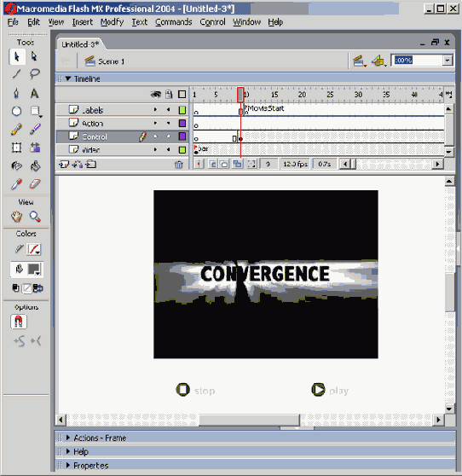Toggle show all layers eye icon
462x476 pixels.
click(156, 95)
